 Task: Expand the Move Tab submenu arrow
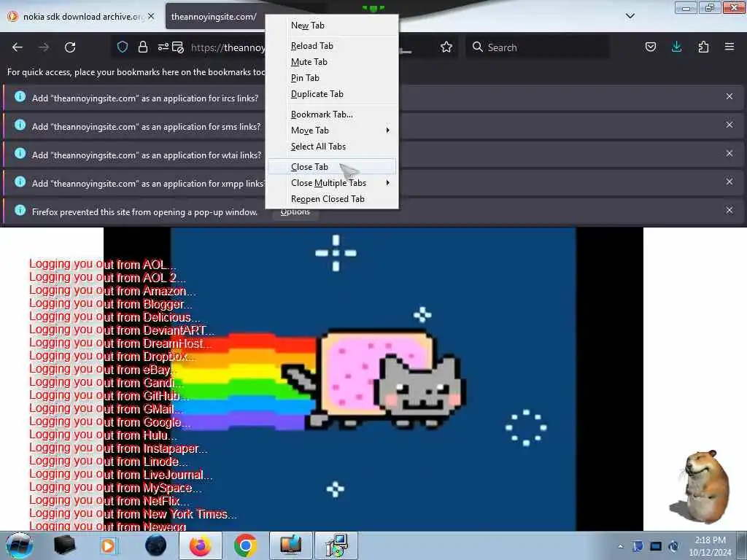tap(388, 131)
